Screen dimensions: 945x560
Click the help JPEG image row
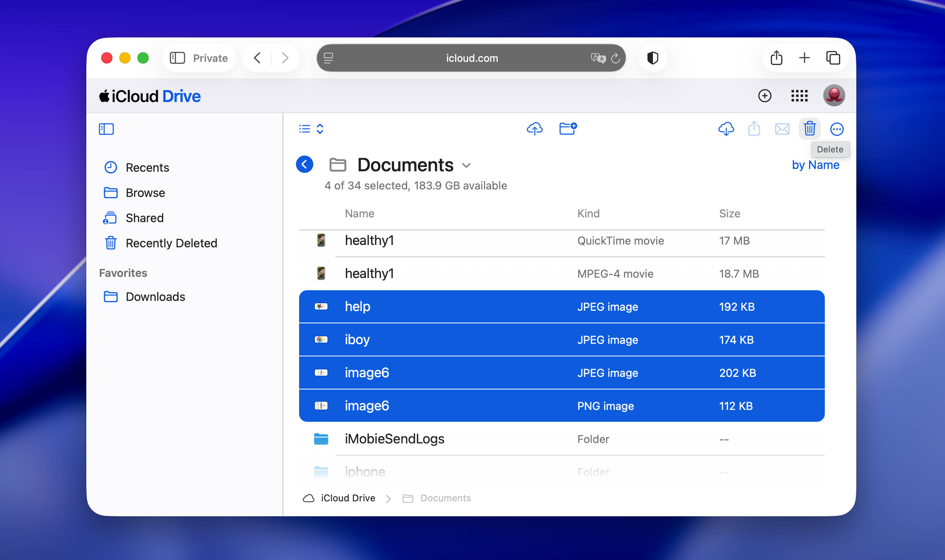click(x=562, y=307)
